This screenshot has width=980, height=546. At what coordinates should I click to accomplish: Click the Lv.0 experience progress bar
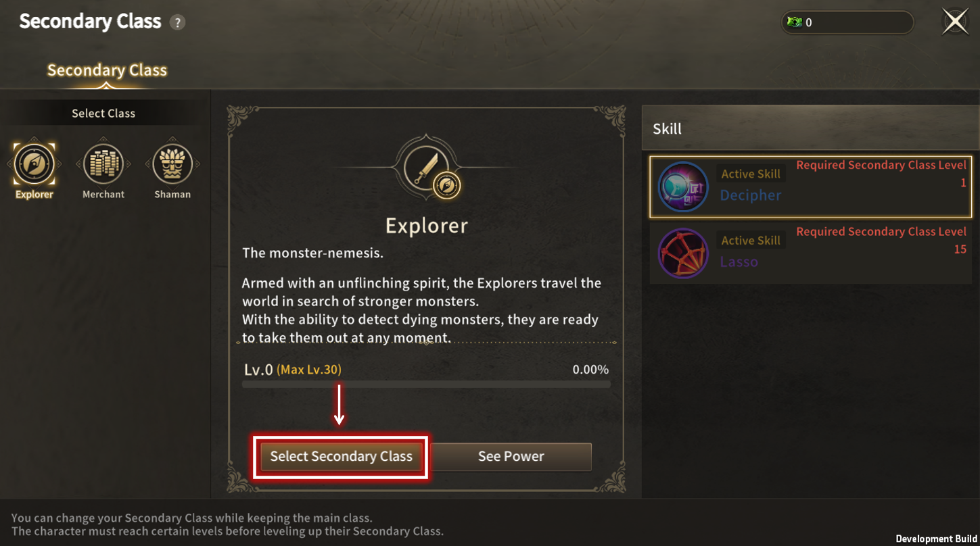(x=426, y=384)
